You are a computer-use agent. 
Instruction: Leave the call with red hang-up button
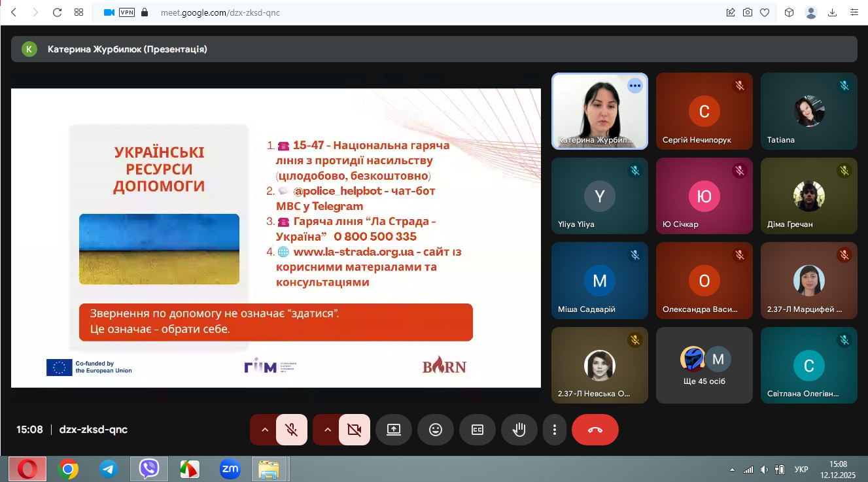pyautogui.click(x=595, y=430)
